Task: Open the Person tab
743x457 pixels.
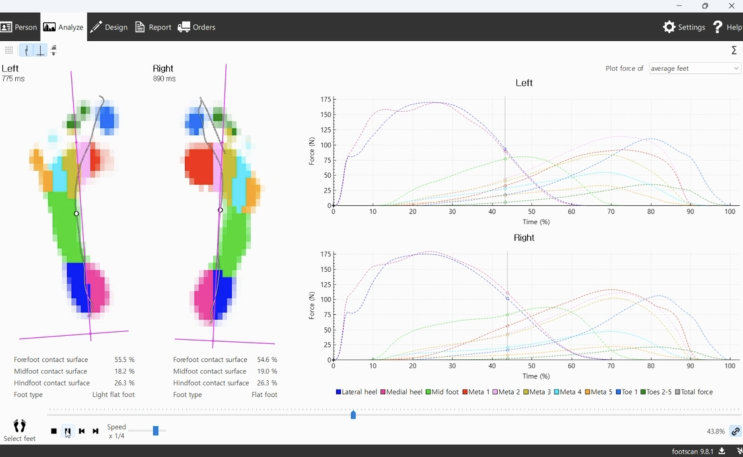Action: tap(18, 27)
